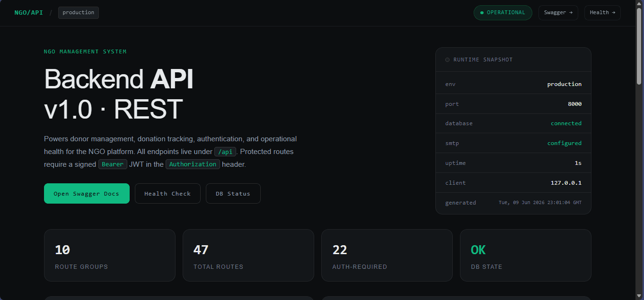Click the /api code tag
The height and width of the screenshot is (300, 644).
click(x=225, y=152)
